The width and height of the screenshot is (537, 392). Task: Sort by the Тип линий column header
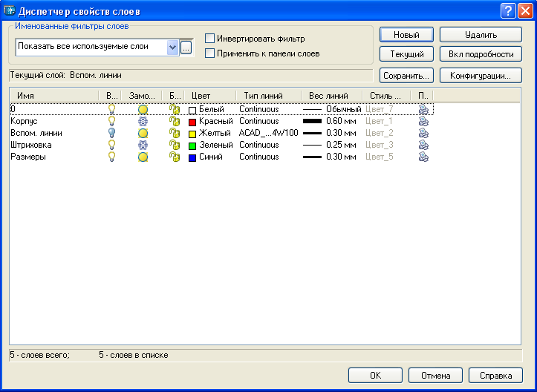[269, 96]
